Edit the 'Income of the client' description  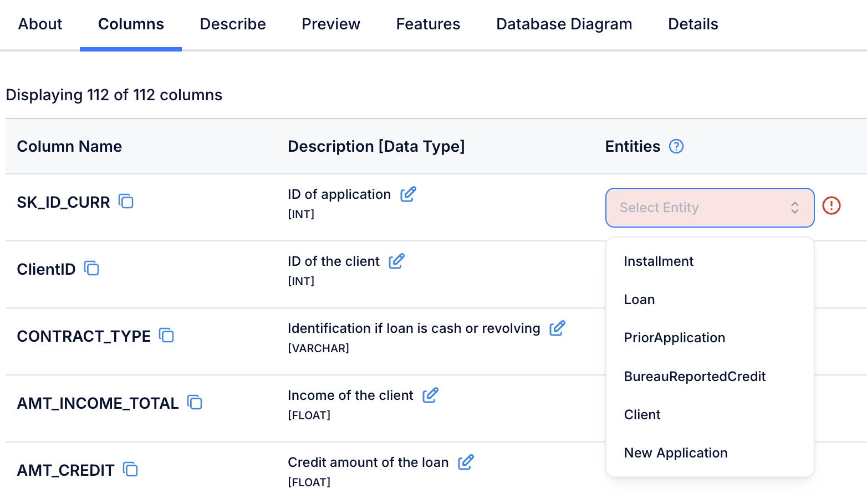[x=430, y=395]
